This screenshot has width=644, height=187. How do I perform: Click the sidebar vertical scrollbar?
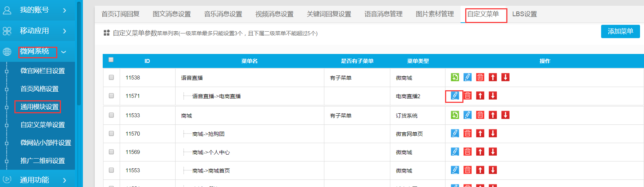79,54
